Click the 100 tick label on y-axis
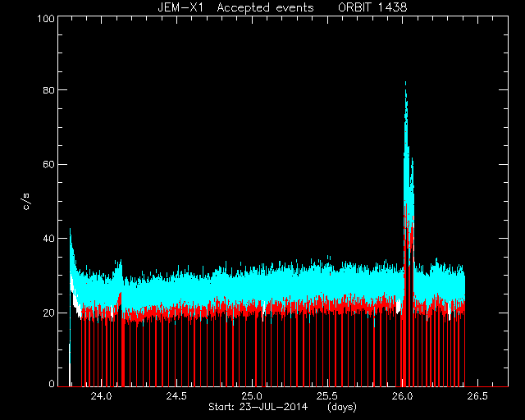The width and height of the screenshot is (525, 420). pos(46,18)
